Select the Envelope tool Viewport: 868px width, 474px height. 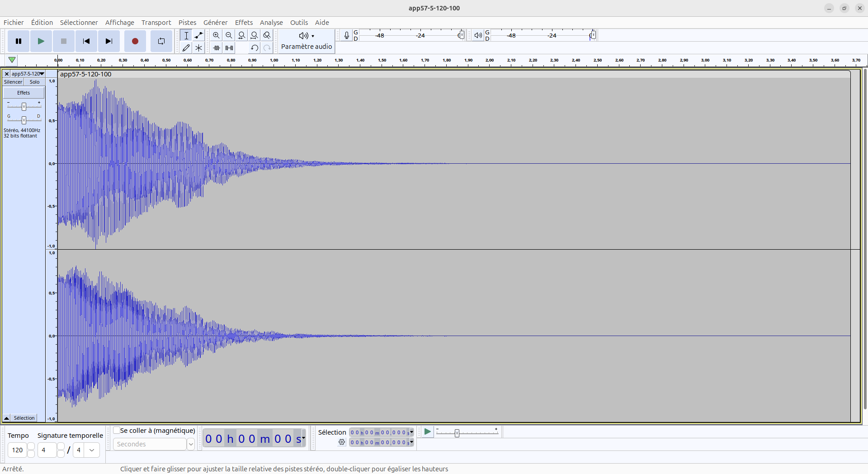198,35
